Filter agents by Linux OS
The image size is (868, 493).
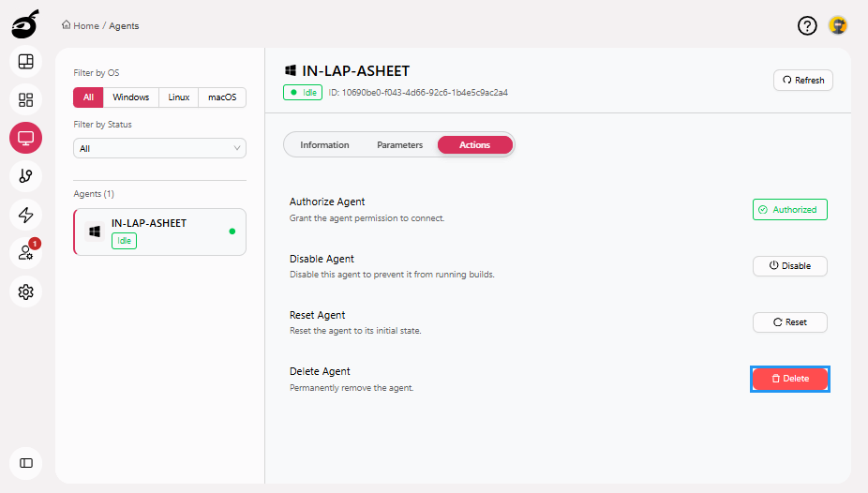click(x=179, y=97)
